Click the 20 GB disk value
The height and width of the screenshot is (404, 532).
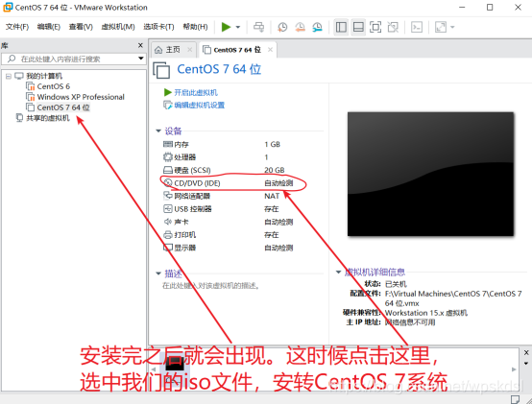[x=274, y=170]
